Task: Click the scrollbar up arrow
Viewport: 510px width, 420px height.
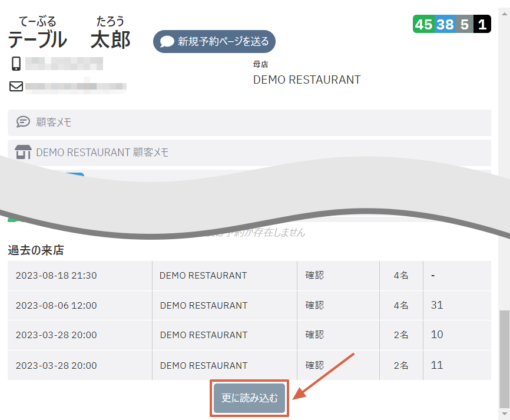Action: [505, 14]
